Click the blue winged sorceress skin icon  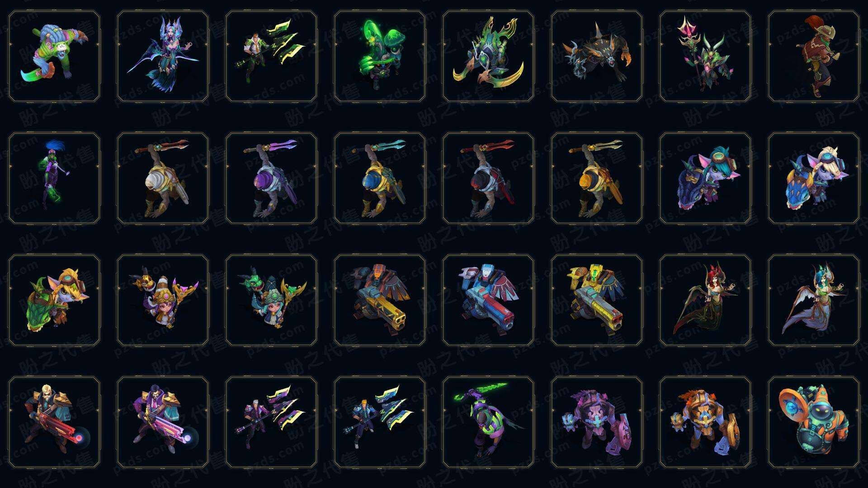pos(163,56)
